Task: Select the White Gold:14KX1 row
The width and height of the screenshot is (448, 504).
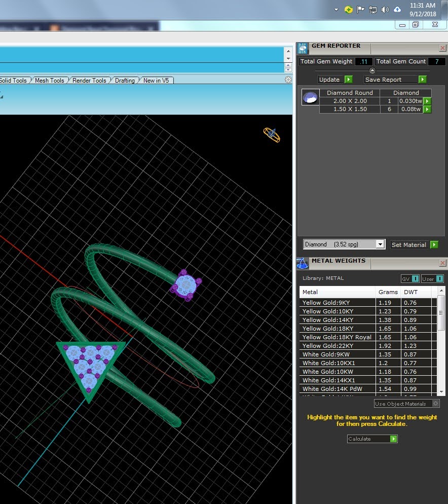Action: pos(368,380)
